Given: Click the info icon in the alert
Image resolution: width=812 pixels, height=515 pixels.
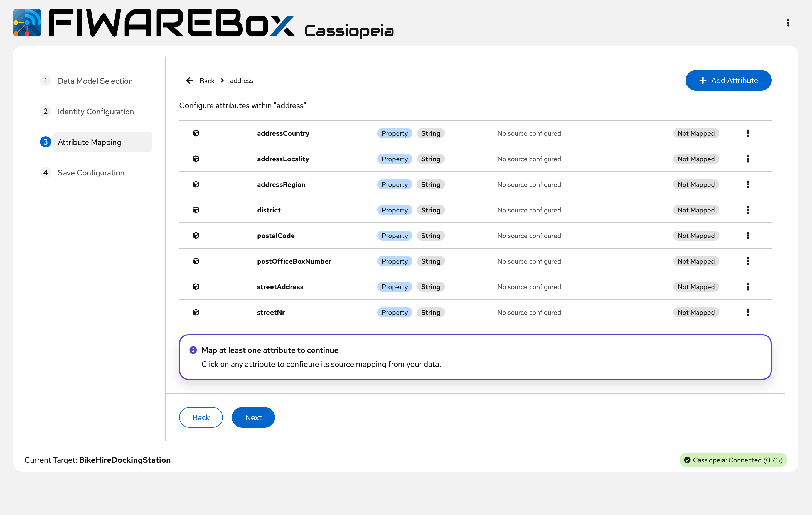Looking at the screenshot, I should tap(193, 350).
